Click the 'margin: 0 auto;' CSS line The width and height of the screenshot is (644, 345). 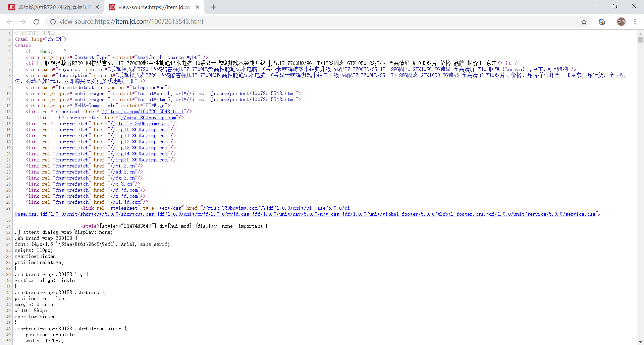point(35,304)
